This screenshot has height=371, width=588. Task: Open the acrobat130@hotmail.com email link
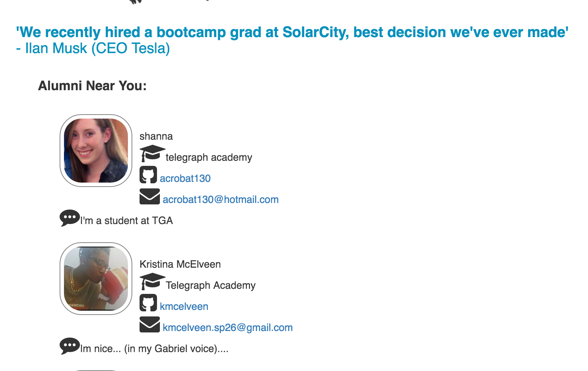pyautogui.click(x=221, y=200)
